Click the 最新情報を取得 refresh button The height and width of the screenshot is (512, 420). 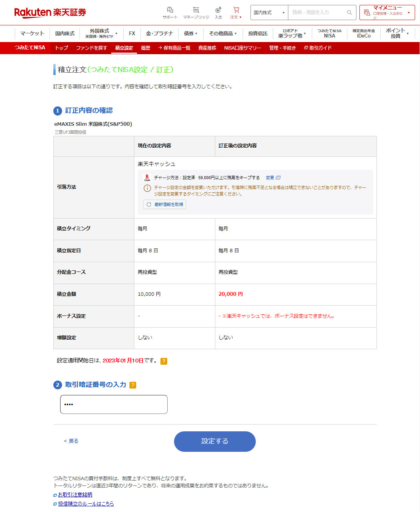[165, 204]
